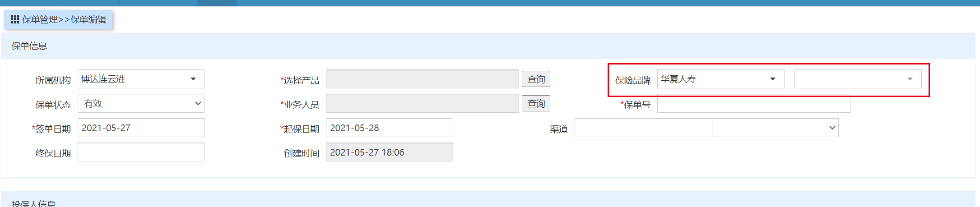Viewport: 980px width, 207px height.
Task: Click the grid icon beside 保单管理
Action: click(15, 19)
